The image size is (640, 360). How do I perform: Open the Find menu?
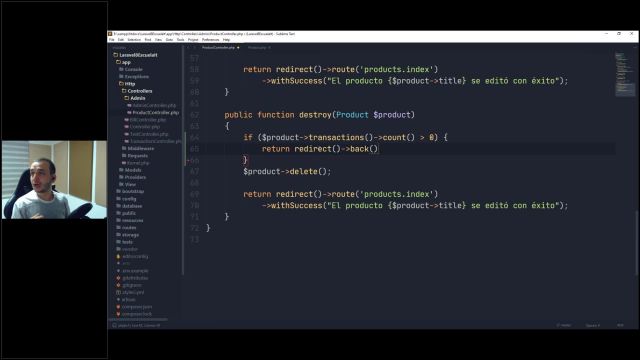(148, 40)
